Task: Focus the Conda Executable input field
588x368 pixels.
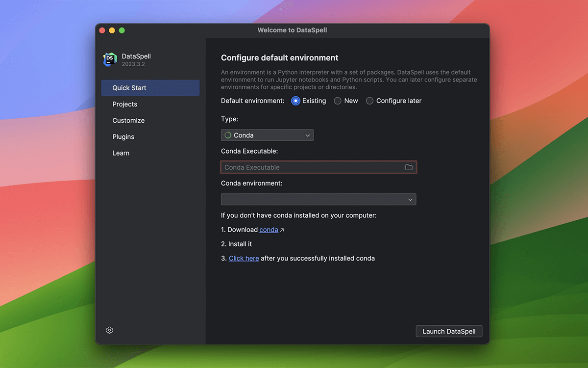Action: [318, 167]
